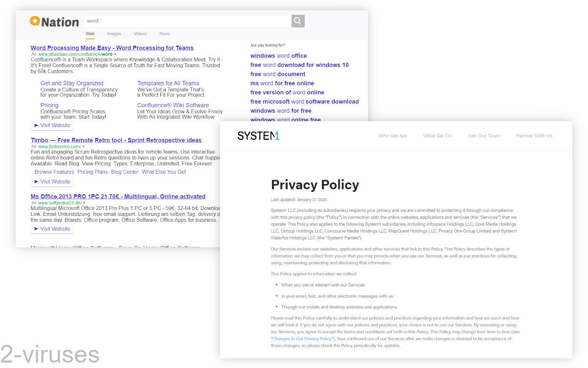The height and width of the screenshot is (368, 588).
Task: Expand Visit Website under the Ms Office ad
Action: (x=51, y=229)
